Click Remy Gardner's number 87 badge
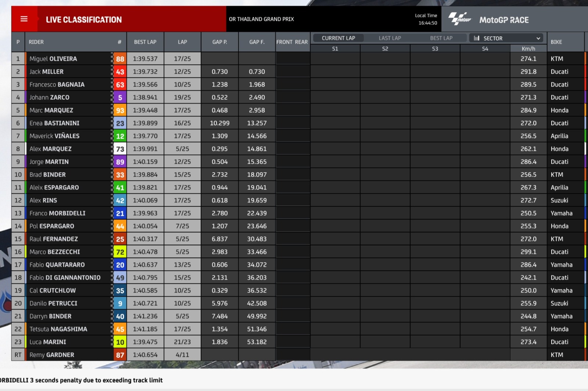This screenshot has height=391, width=588. pos(120,355)
